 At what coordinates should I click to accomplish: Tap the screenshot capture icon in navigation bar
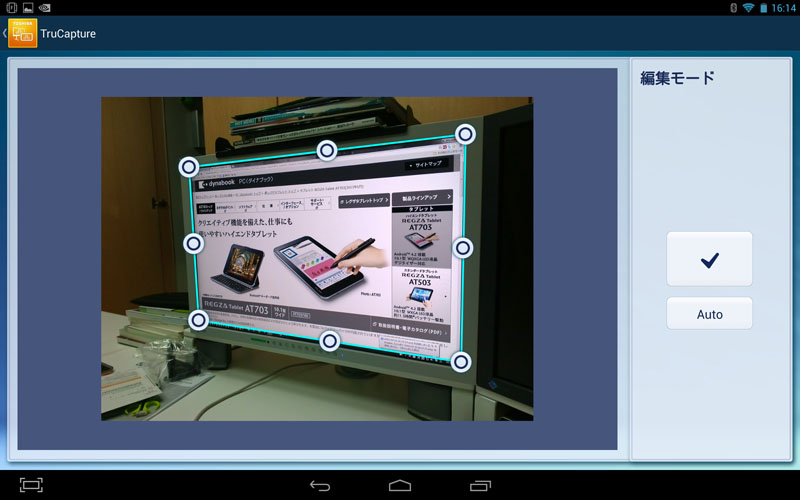pyautogui.click(x=31, y=485)
